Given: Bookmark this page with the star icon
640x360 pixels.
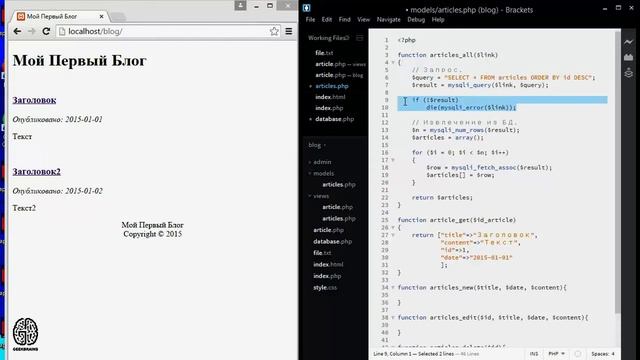Looking at the screenshot, I should [x=274, y=31].
